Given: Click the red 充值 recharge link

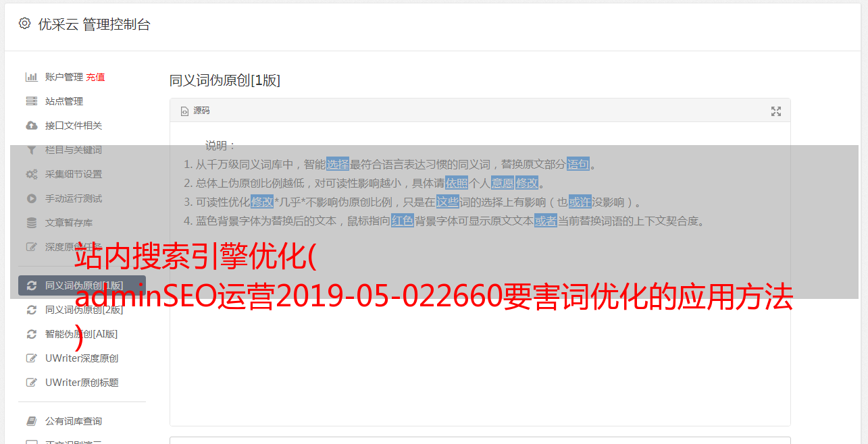Looking at the screenshot, I should [95, 77].
